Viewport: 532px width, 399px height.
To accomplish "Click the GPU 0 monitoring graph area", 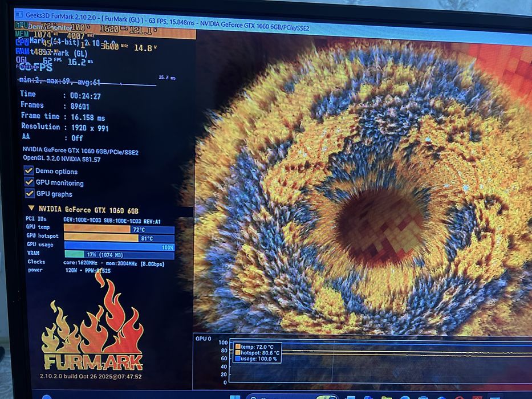I will 380,361.
